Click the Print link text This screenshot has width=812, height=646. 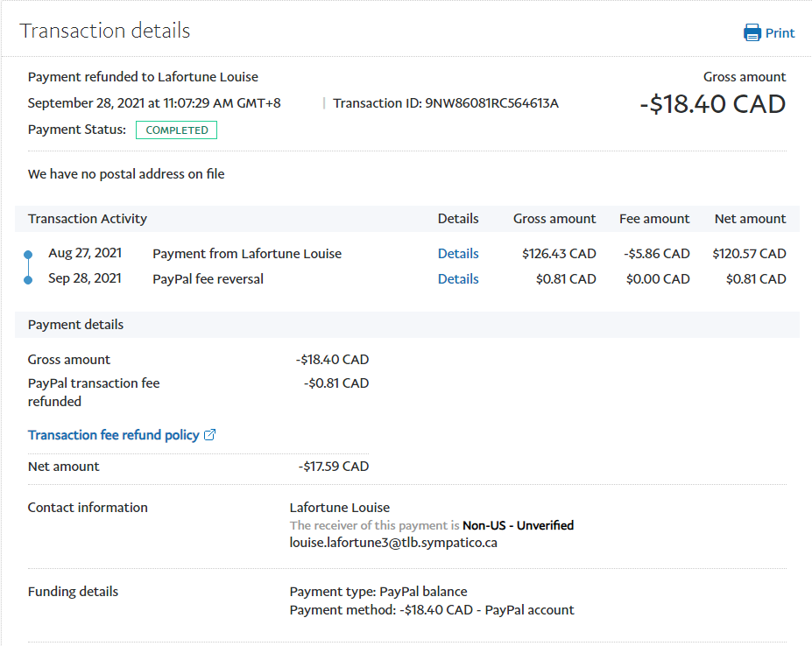[x=780, y=33]
